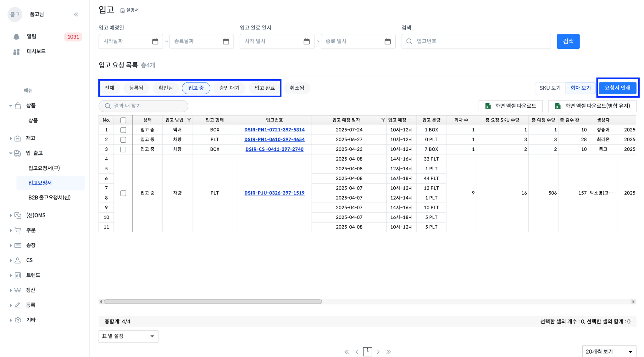Viewport: 644px width, 357px height.
Task: Check the row for DSIR-CS -0411-397-2740
Action: pos(123,150)
